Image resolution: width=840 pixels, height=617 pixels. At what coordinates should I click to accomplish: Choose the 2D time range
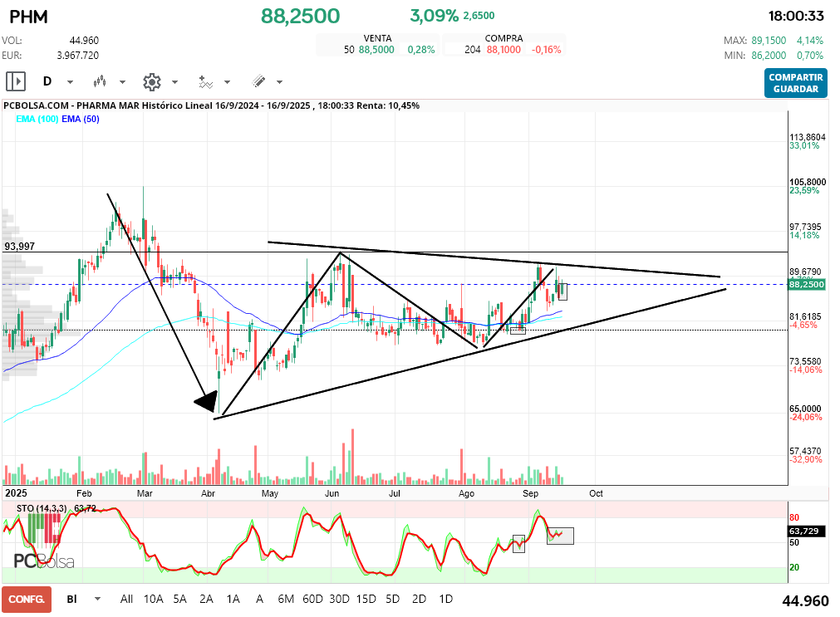tap(419, 599)
